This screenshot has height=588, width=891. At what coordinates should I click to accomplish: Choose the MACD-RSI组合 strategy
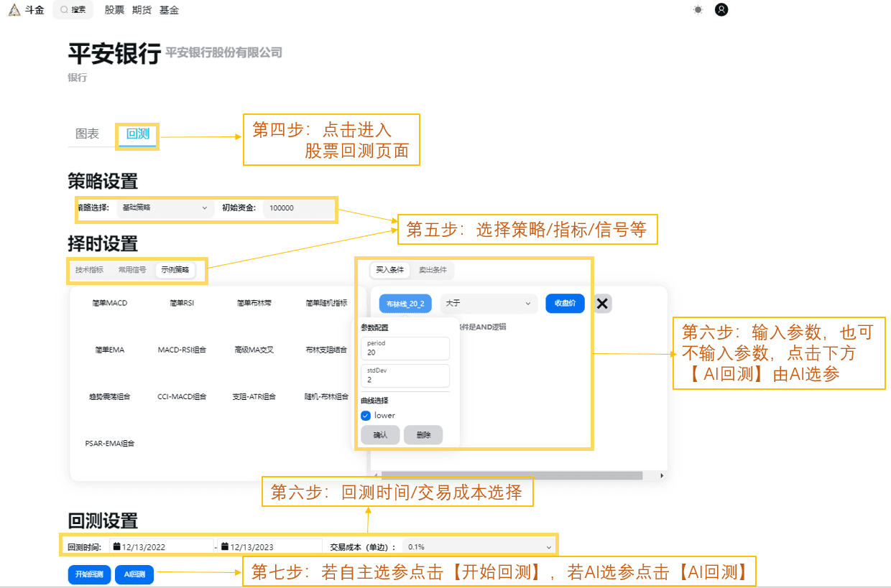click(x=182, y=350)
